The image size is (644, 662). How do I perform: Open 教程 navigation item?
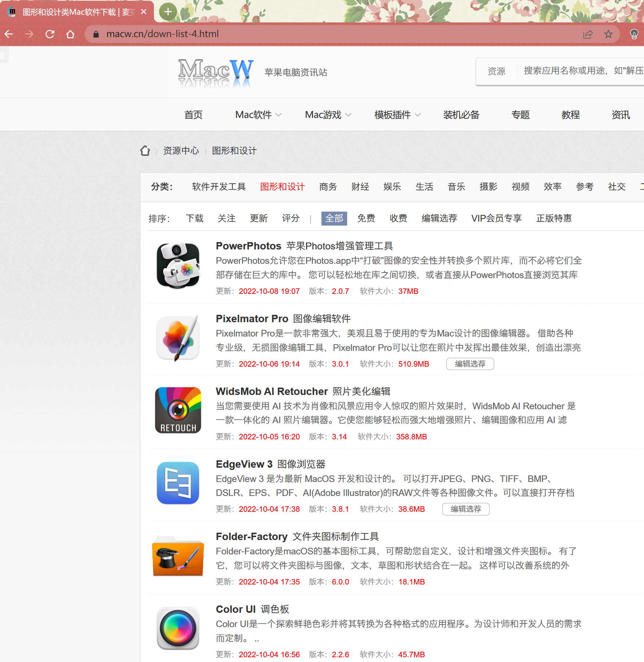pyautogui.click(x=571, y=115)
